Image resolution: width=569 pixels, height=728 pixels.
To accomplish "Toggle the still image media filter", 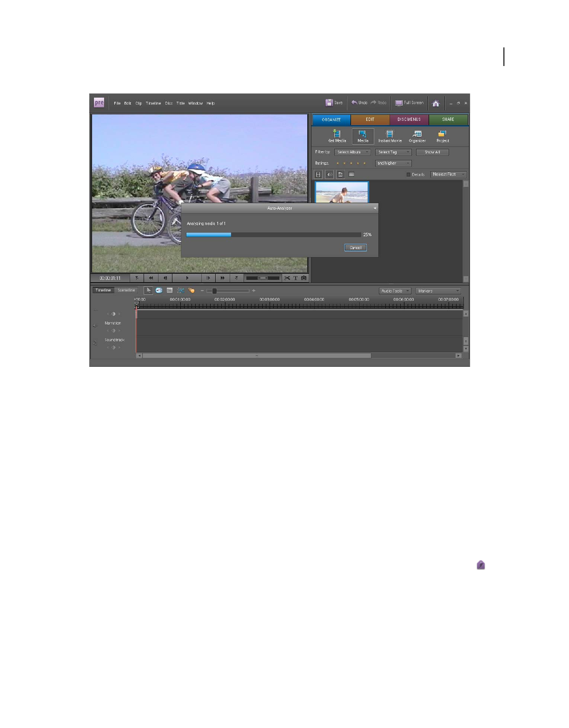I will [x=341, y=174].
